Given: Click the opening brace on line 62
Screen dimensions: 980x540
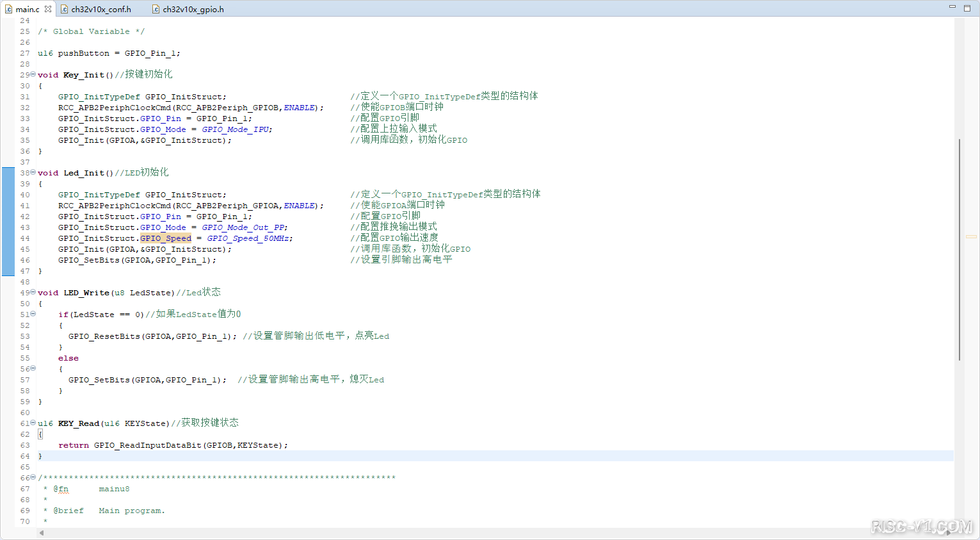Looking at the screenshot, I should pyautogui.click(x=40, y=434).
